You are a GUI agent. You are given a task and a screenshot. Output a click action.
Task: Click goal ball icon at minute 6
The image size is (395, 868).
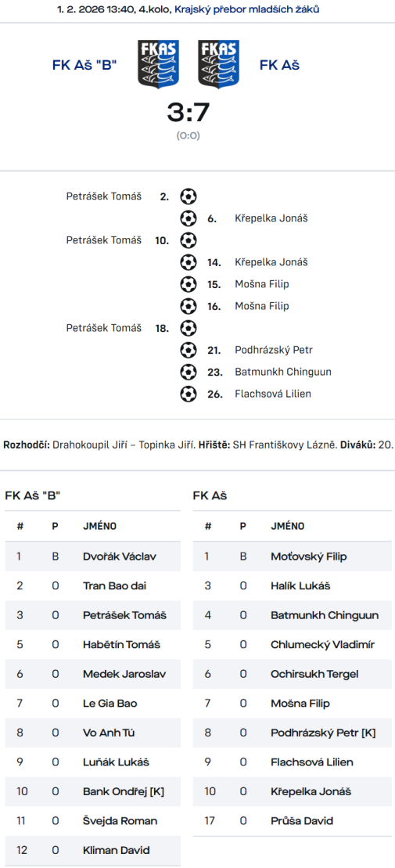189,218
